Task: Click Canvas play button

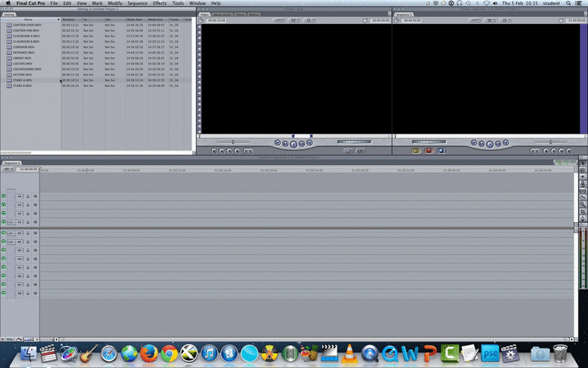Action: [489, 144]
